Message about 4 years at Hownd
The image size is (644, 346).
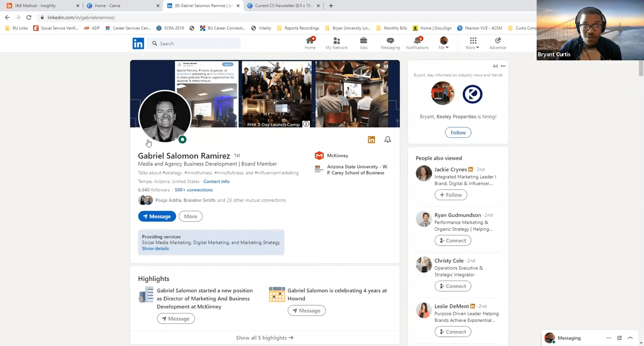pos(306,310)
